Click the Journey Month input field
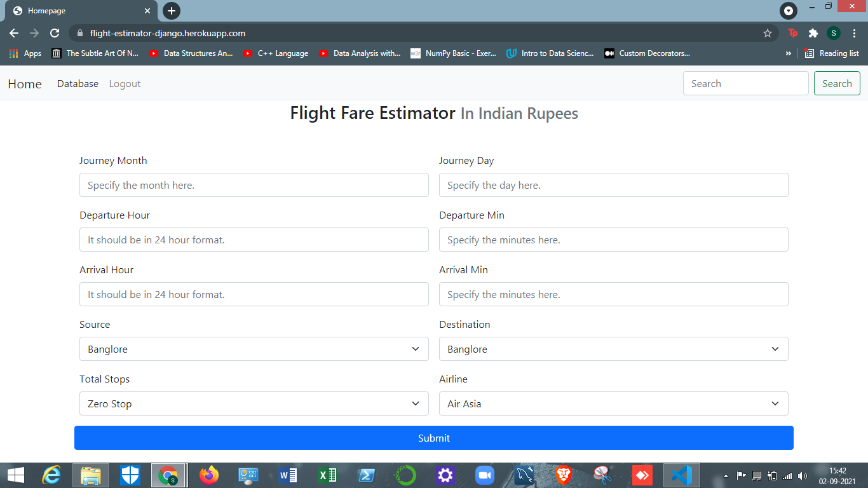This screenshot has width=868, height=488. [x=254, y=185]
